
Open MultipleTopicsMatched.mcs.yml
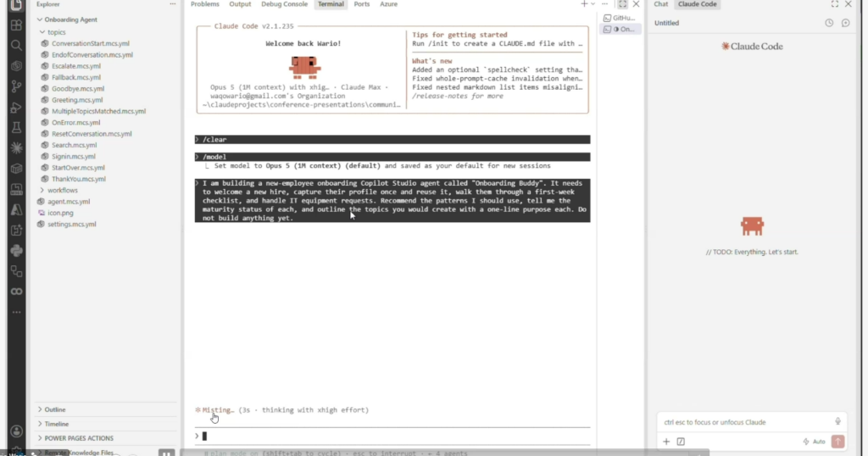tap(98, 111)
